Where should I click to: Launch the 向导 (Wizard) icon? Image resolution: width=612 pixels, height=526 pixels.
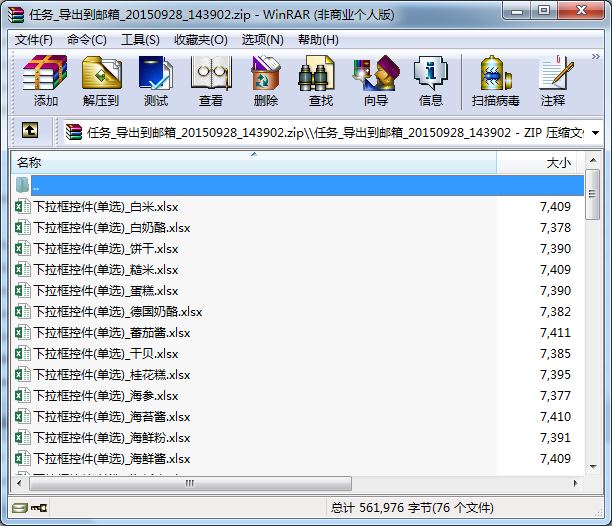(x=376, y=73)
